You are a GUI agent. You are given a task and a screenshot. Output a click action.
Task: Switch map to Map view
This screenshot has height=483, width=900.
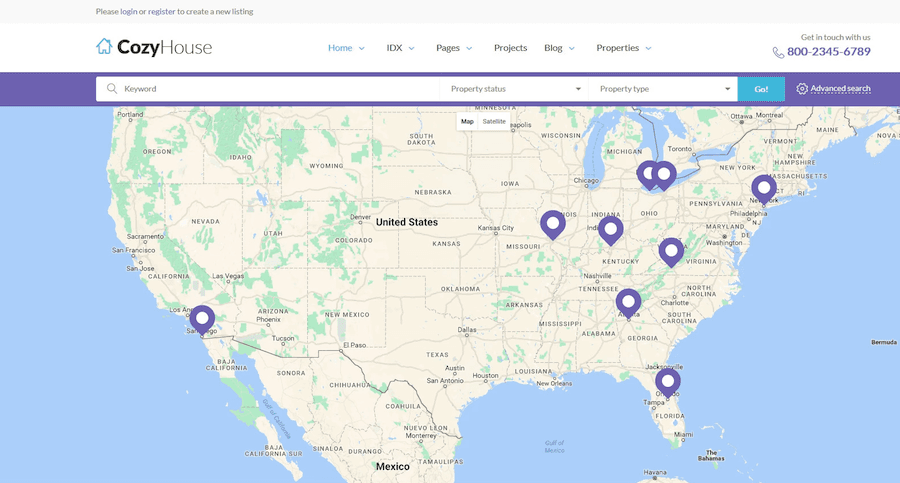point(467,121)
